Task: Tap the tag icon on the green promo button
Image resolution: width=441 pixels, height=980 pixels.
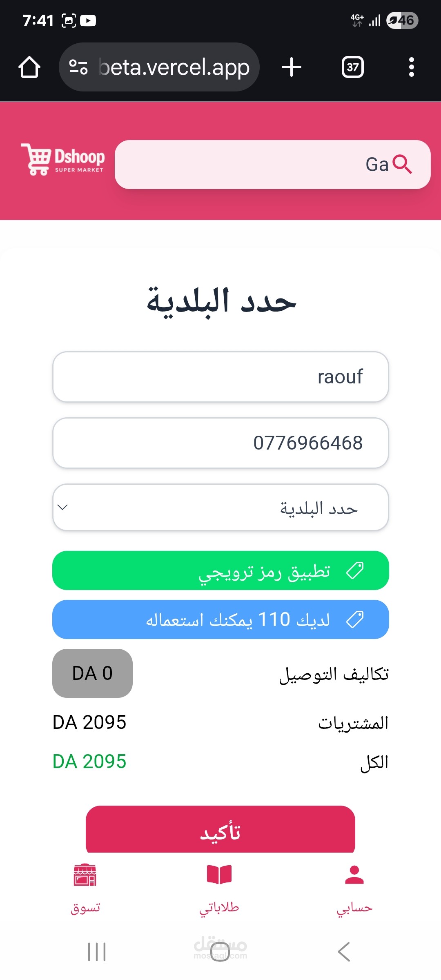Action: coord(355,570)
